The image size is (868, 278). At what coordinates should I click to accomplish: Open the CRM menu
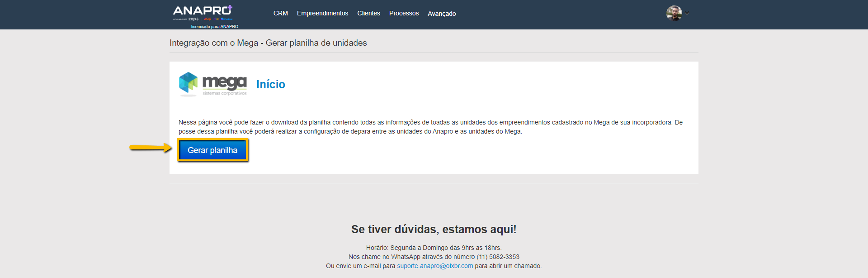280,14
